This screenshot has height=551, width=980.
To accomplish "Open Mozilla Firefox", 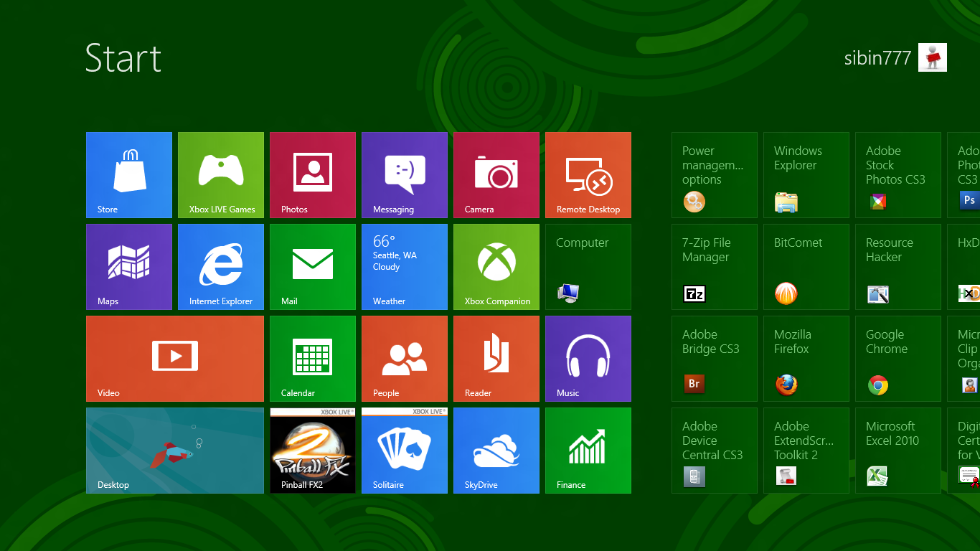I will [806, 358].
